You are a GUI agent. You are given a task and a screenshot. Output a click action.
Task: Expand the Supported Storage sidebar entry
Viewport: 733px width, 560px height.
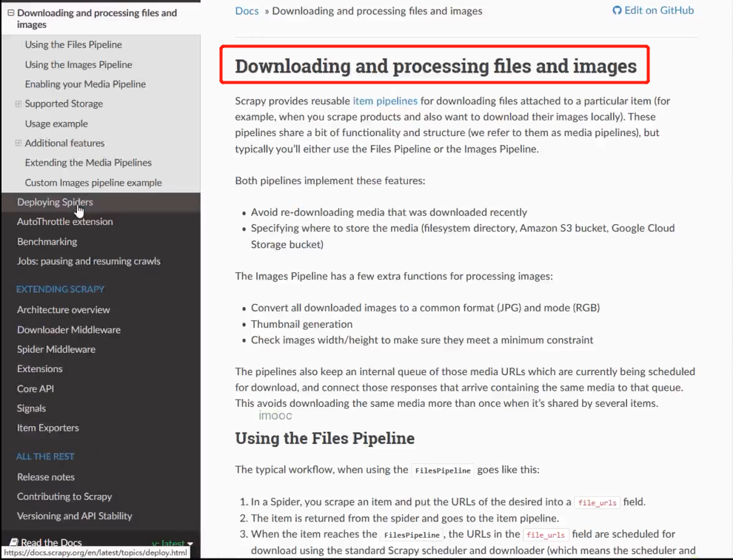point(19,104)
